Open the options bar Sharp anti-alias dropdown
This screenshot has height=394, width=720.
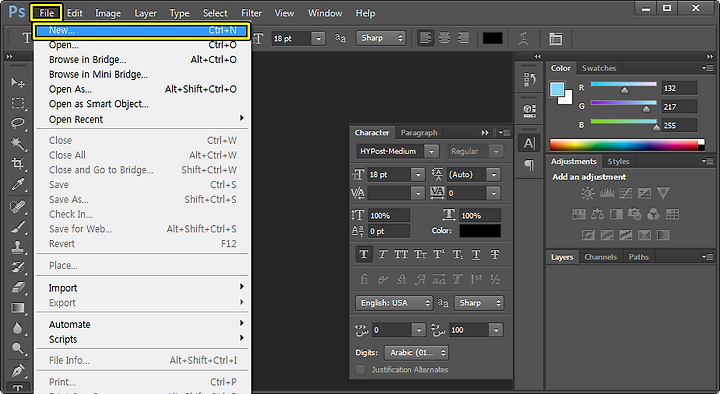pos(381,38)
